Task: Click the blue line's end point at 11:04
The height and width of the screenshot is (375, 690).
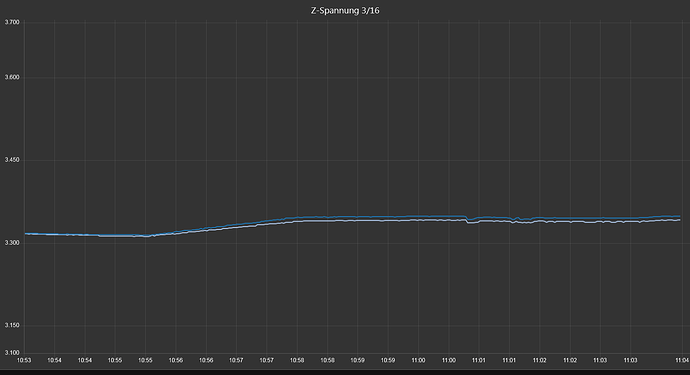Action: pos(680,216)
